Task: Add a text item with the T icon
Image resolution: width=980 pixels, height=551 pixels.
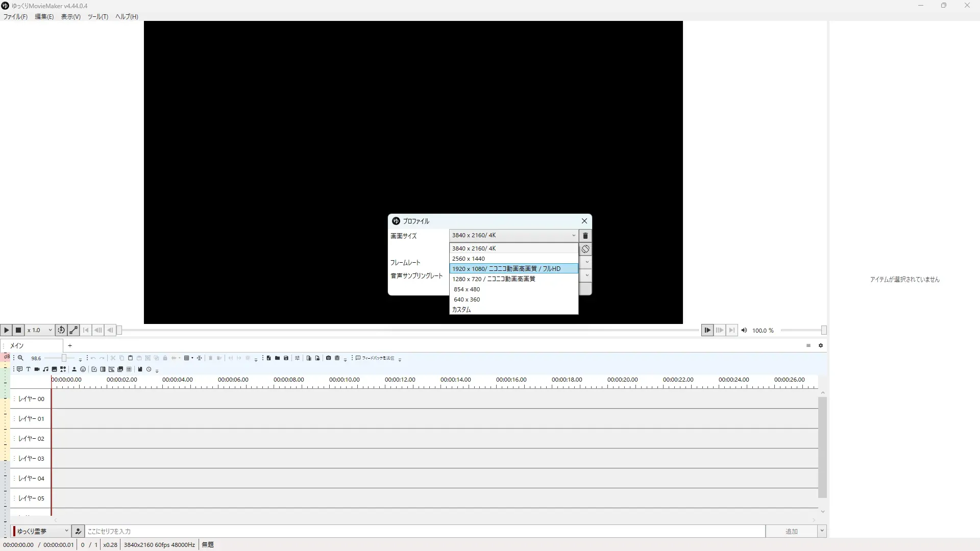Action: coord(28,369)
